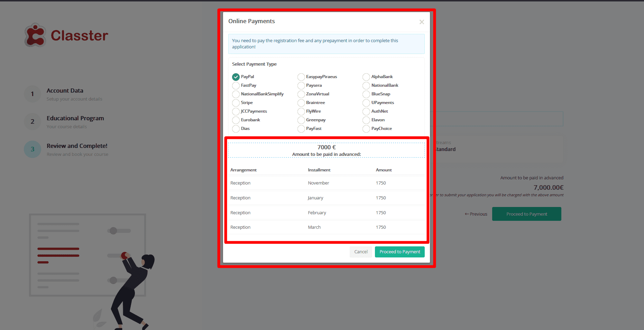Viewport: 644px width, 330px height.
Task: Click the 7000 € amount in dialog
Action: (x=326, y=147)
